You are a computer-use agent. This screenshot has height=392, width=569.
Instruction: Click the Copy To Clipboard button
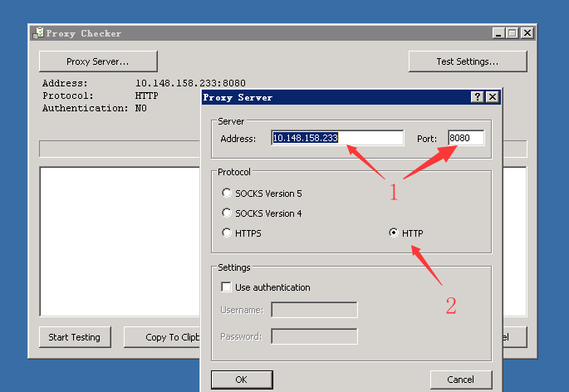(x=162, y=337)
